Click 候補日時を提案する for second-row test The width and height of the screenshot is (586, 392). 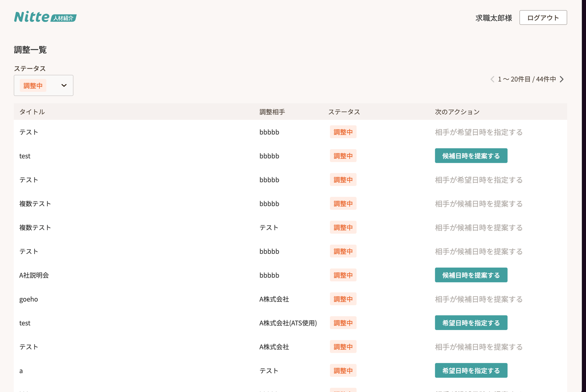[471, 156]
